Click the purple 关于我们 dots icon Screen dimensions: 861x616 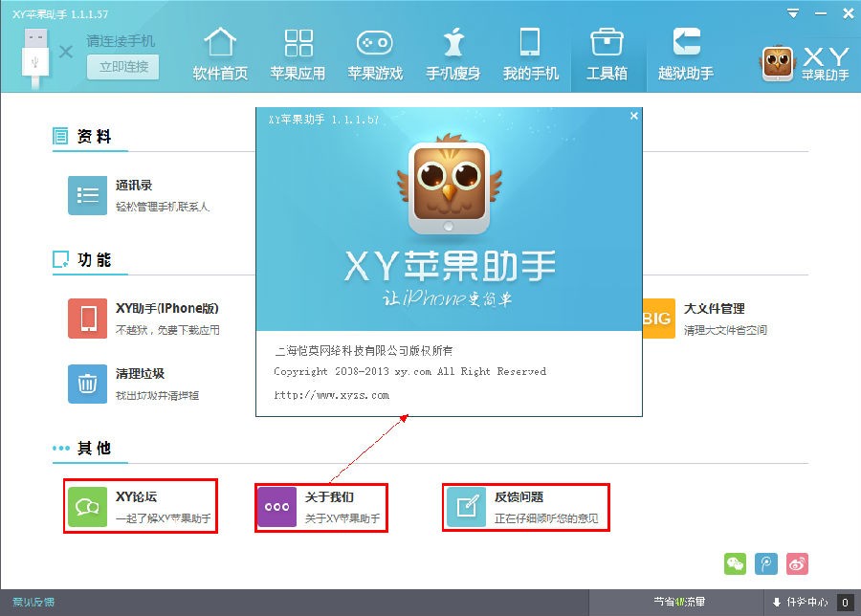276,507
